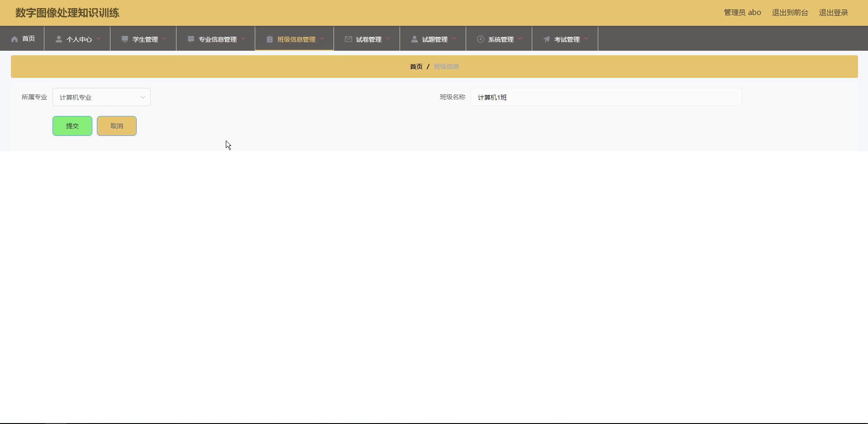
Task: Expand the 学生管理 menu arrow
Action: 164,39
